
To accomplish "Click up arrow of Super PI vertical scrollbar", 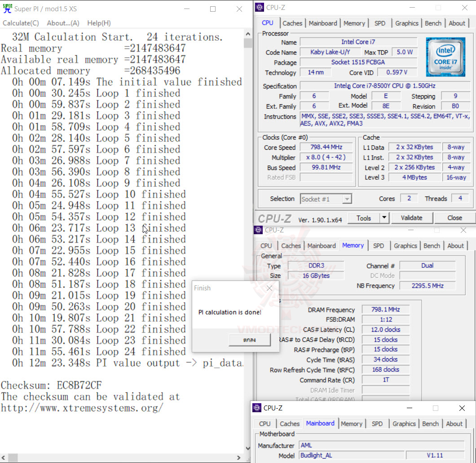I will (x=248, y=34).
